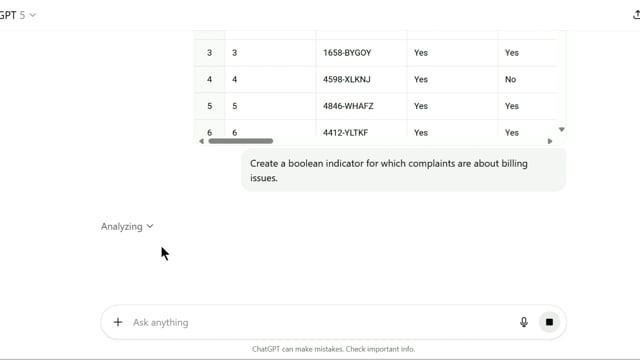Click the boolean indicator user message bubble
Screen dimensions: 640x360
point(404,171)
